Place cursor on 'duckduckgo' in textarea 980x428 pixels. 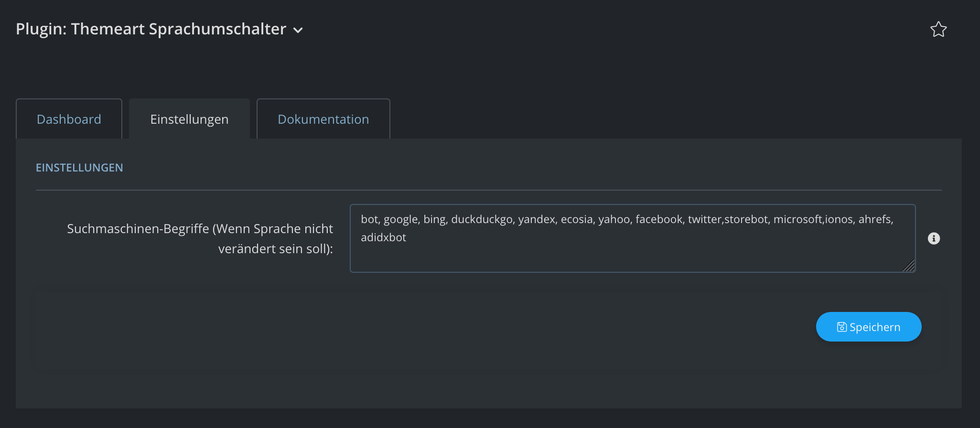(x=482, y=219)
